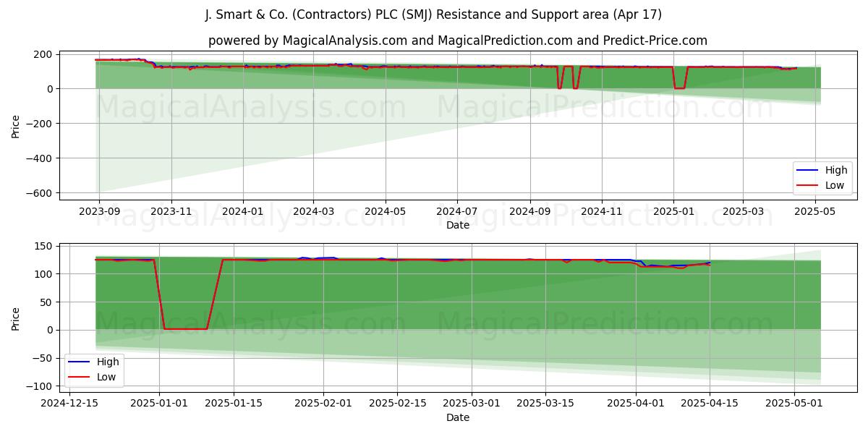Click the '2024-05' tick label
The width and height of the screenshot is (868, 434).
click(386, 210)
